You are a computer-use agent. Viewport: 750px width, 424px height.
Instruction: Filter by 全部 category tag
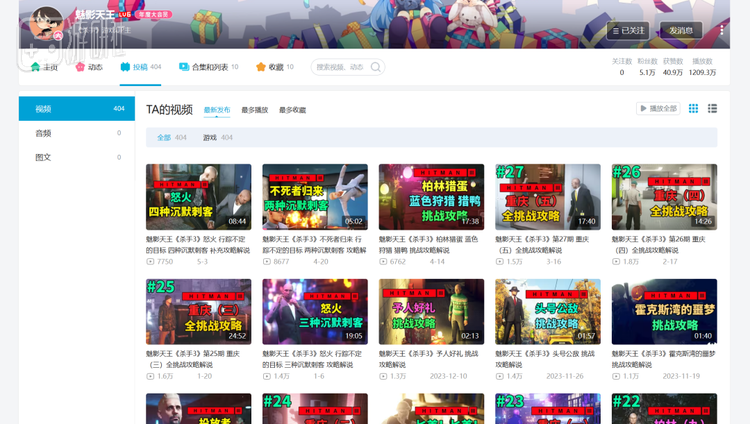(164, 137)
